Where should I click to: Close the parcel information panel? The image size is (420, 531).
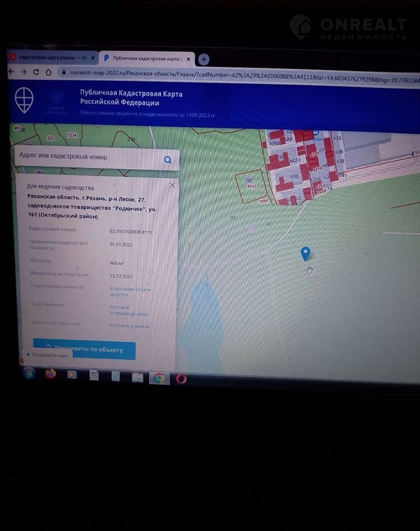172,185
